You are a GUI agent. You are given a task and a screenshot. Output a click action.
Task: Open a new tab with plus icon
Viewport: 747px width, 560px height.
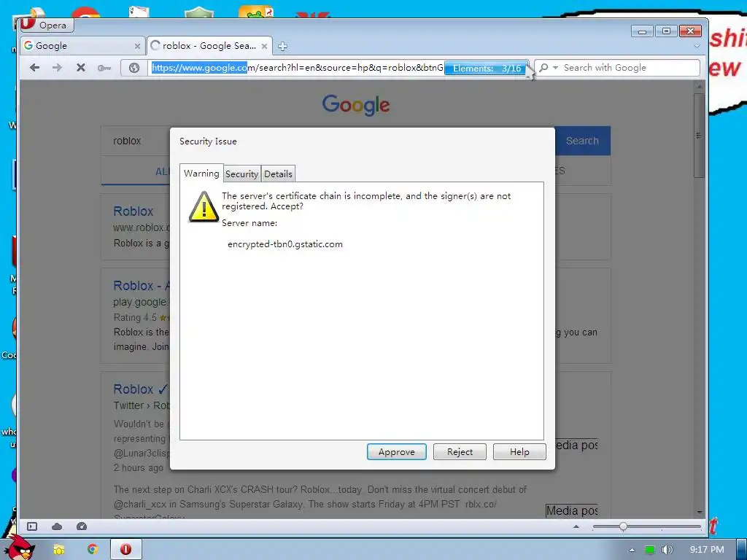pos(282,46)
